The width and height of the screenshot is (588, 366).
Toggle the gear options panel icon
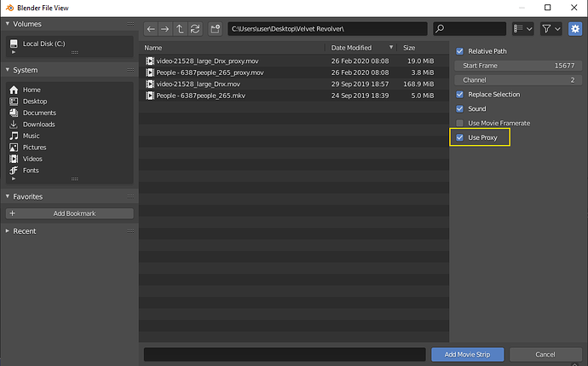[575, 29]
